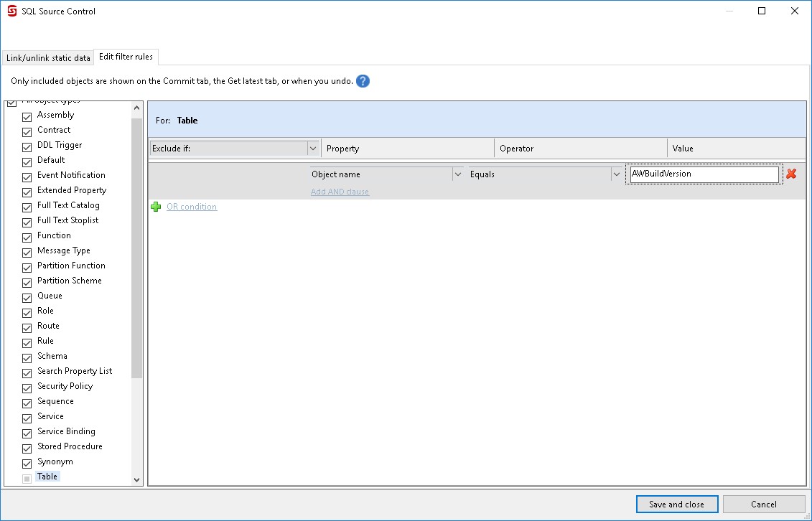Viewport: 812px width, 521px height.
Task: Click the Operator column header
Action: click(581, 149)
